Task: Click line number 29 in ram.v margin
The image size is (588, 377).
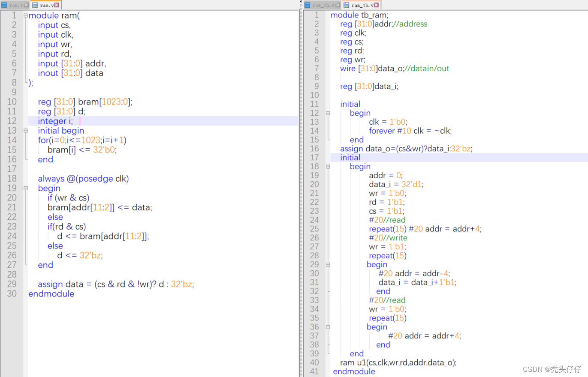Action: pyautogui.click(x=12, y=284)
